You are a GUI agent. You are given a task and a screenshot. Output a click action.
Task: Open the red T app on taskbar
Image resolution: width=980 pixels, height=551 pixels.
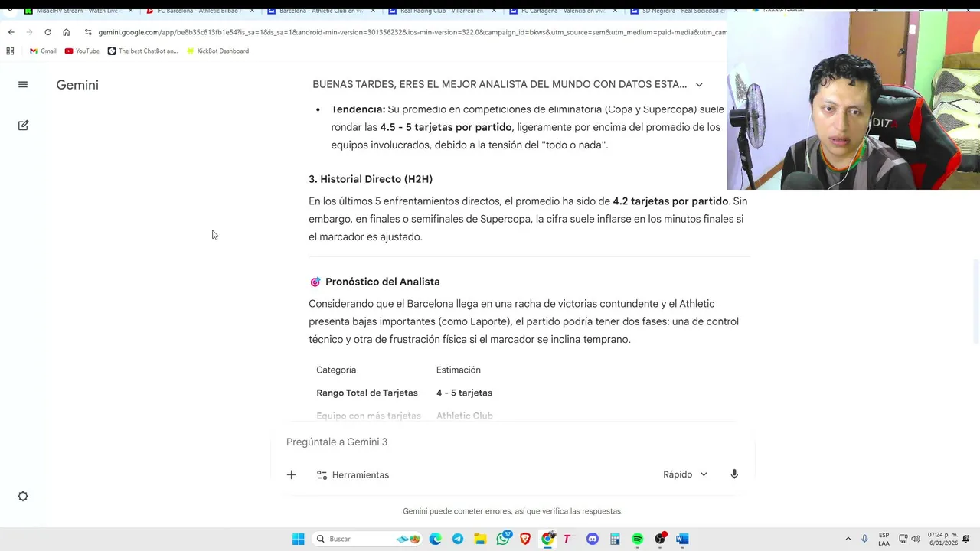(567, 539)
